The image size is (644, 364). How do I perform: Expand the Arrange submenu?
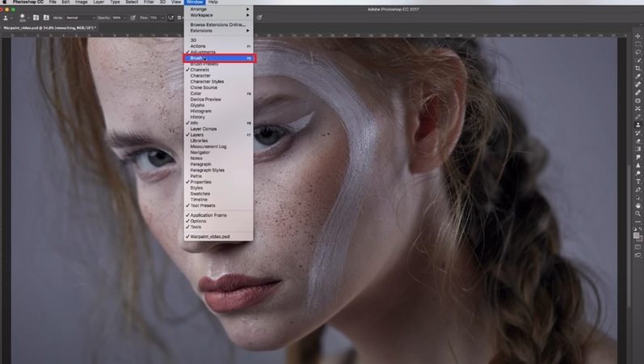pos(218,9)
